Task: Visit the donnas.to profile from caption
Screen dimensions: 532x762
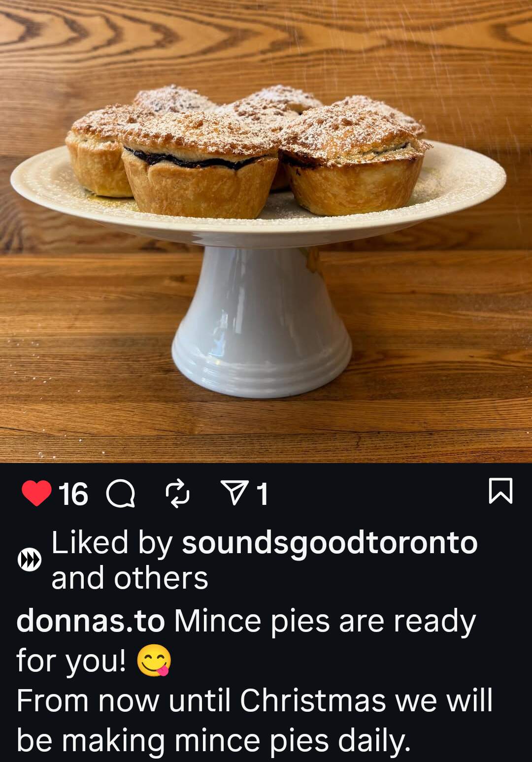Action: 91,621
